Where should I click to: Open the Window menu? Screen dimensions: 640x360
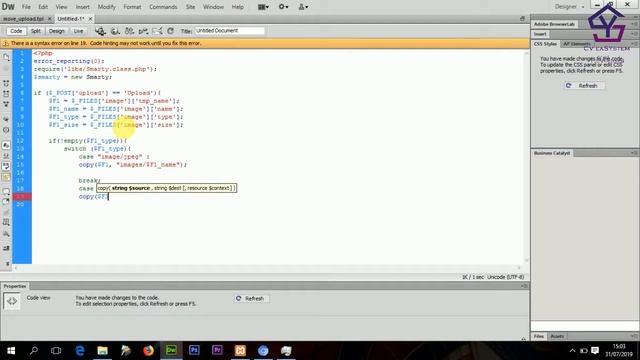pyautogui.click(x=213, y=7)
